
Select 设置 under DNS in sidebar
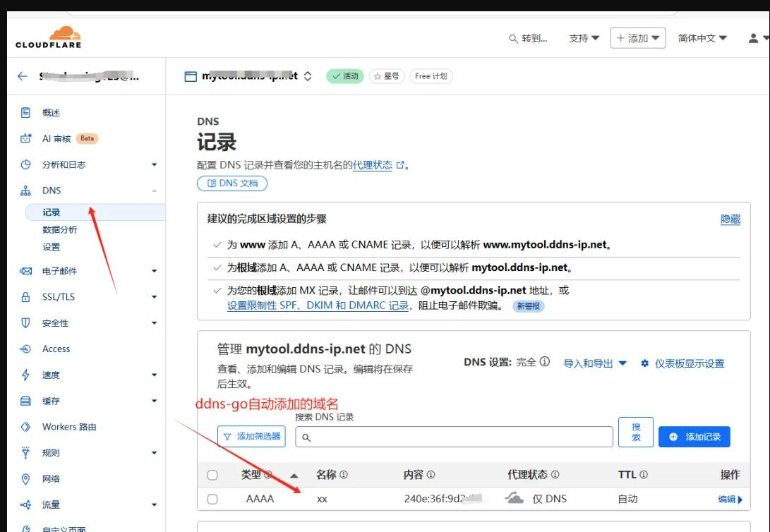click(x=51, y=247)
